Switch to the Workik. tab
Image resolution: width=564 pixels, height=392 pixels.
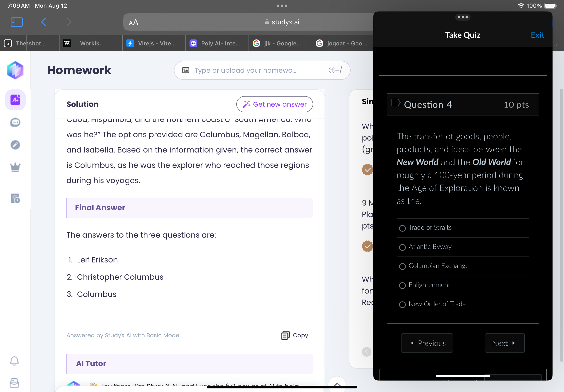point(91,44)
